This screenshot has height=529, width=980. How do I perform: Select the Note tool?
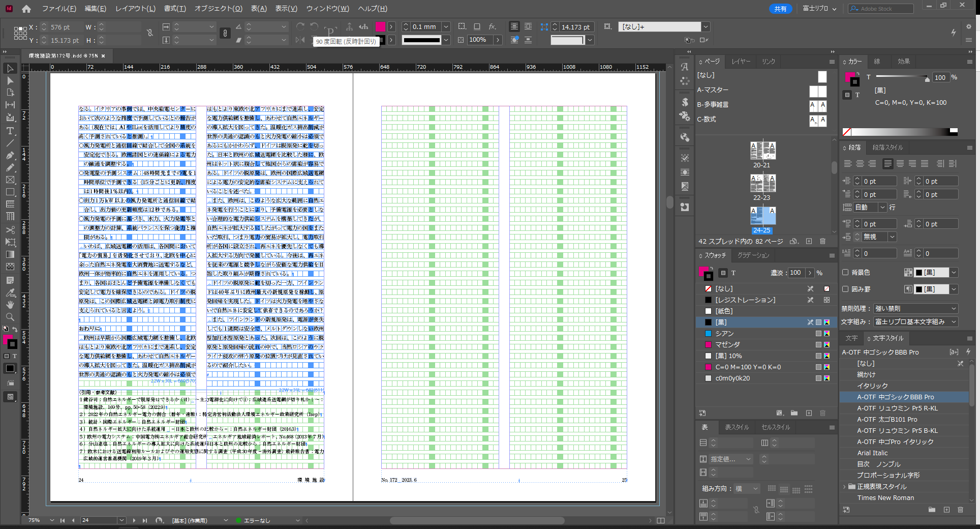(x=10, y=280)
